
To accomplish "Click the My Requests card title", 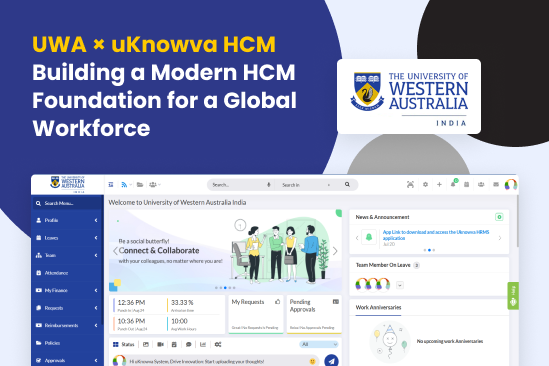I will pyautogui.click(x=248, y=302).
